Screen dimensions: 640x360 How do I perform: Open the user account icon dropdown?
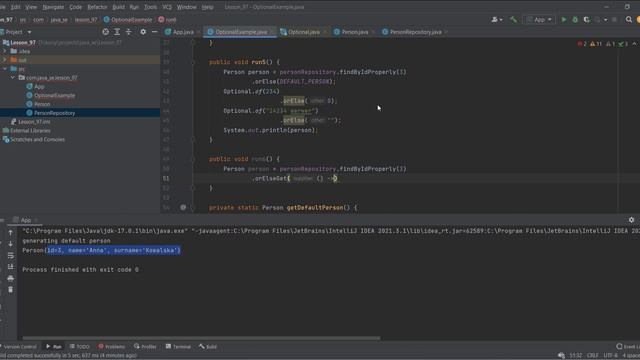pos(497,20)
